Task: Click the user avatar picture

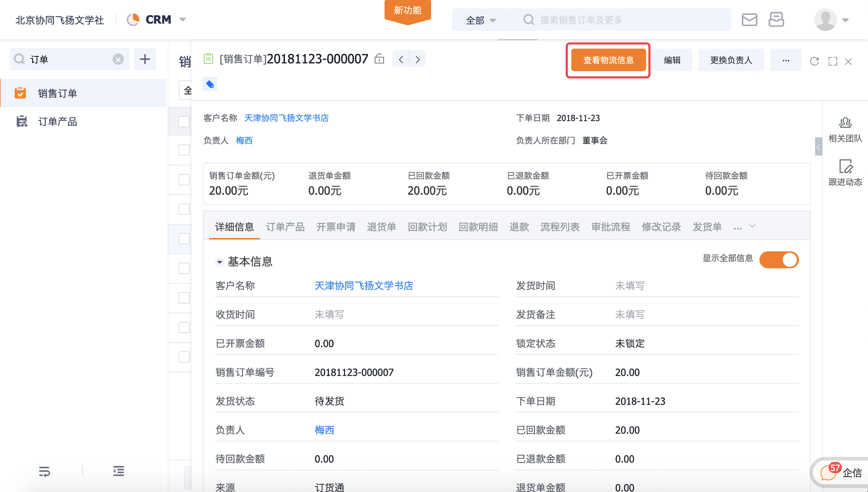Action: coord(825,20)
